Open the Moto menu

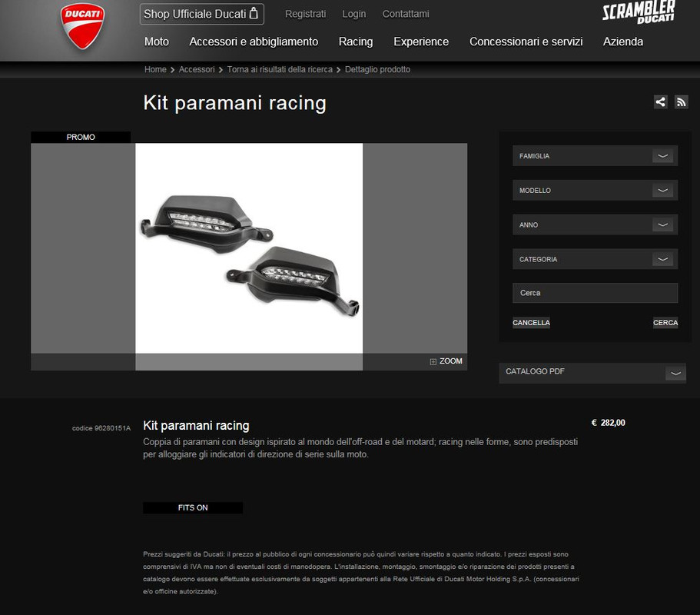156,42
